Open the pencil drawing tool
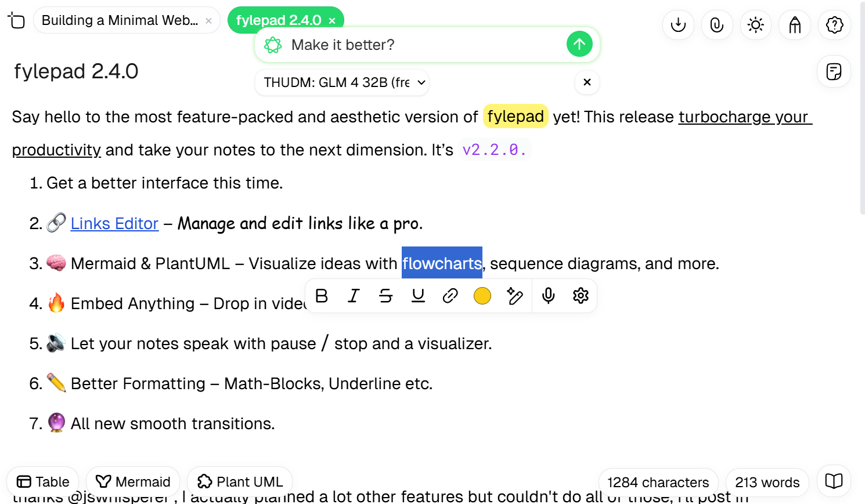The height and width of the screenshot is (504, 865). [795, 25]
